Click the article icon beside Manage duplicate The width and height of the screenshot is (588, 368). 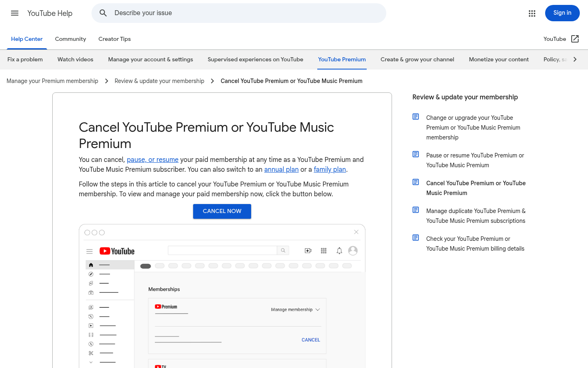click(416, 210)
